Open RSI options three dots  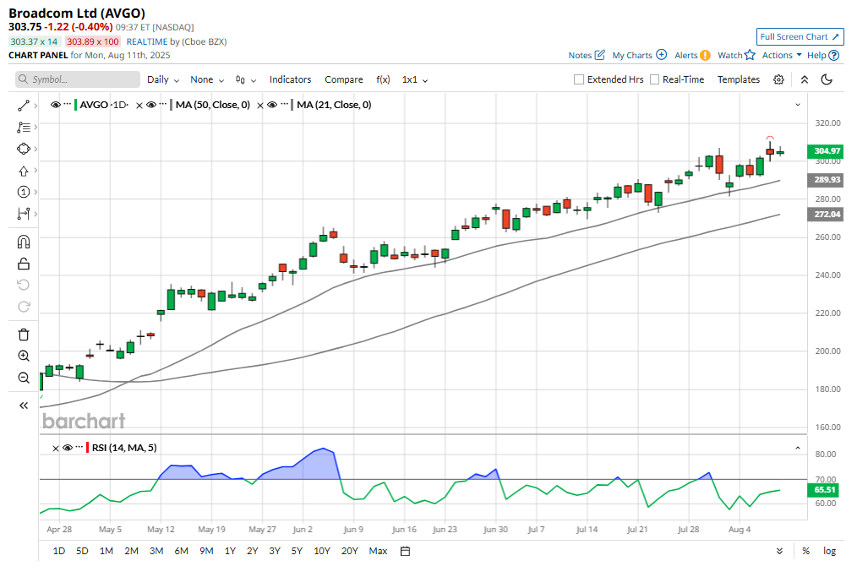(79, 446)
